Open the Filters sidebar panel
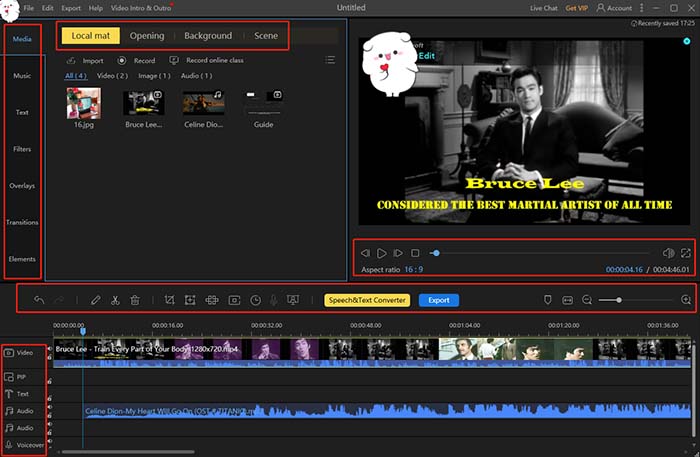This screenshot has height=457, width=700. coord(22,149)
